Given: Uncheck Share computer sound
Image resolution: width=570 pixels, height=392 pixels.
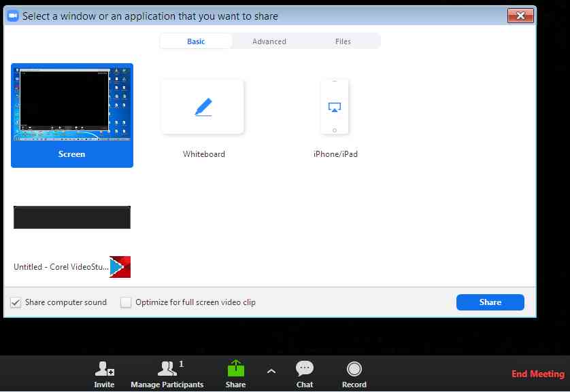Looking at the screenshot, I should [16, 302].
